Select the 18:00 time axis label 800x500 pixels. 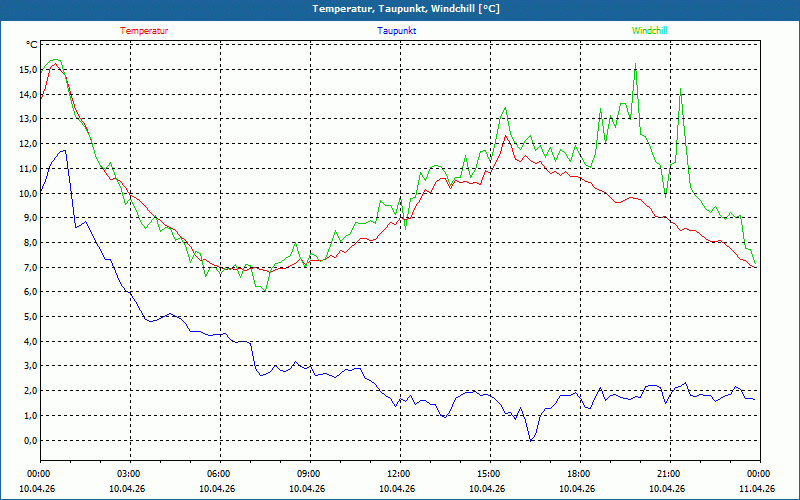coord(579,474)
